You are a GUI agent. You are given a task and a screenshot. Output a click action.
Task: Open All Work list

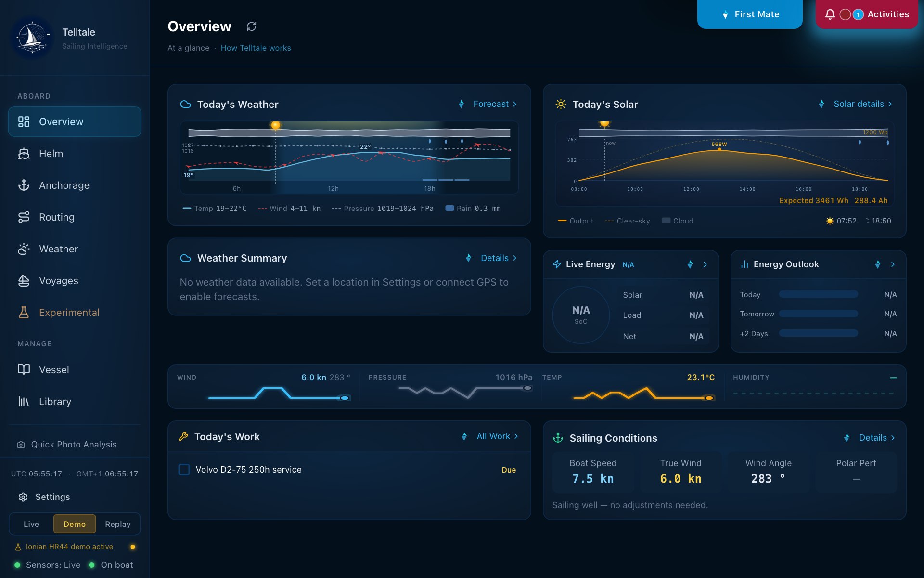(497, 436)
